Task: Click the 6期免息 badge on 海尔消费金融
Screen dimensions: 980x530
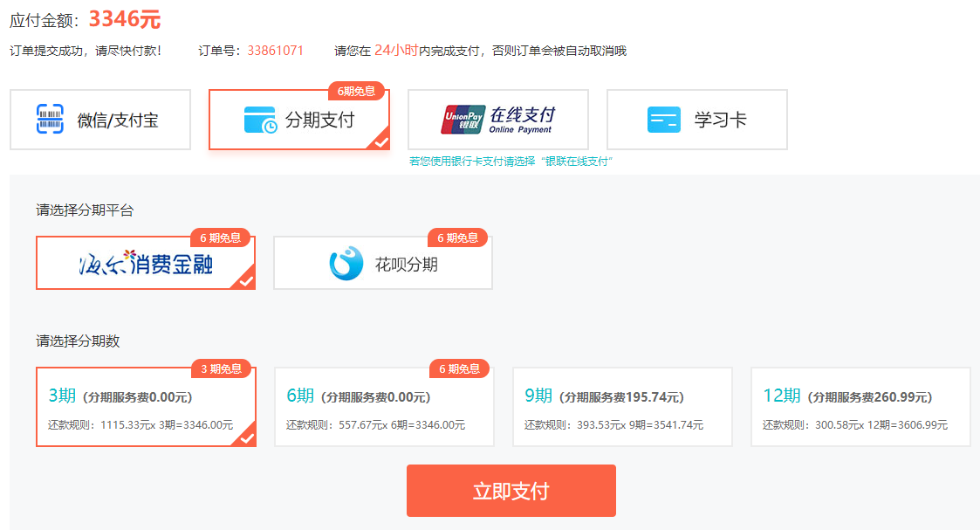Action: pos(220,238)
